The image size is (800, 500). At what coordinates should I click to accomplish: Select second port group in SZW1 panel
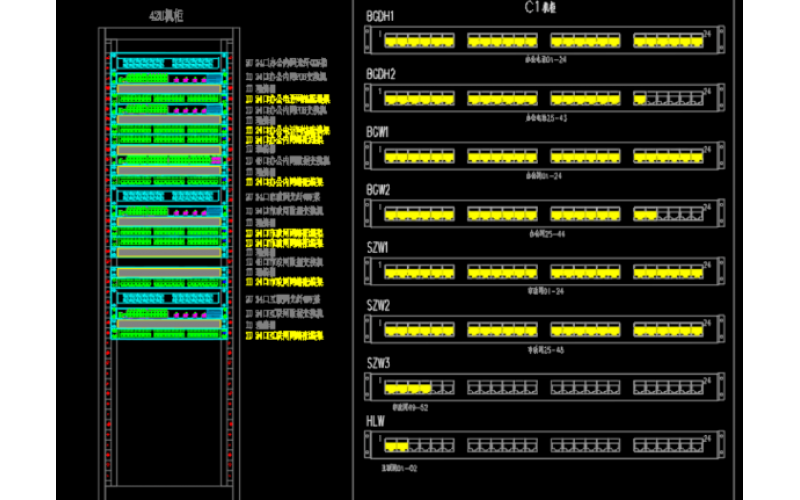(502, 271)
